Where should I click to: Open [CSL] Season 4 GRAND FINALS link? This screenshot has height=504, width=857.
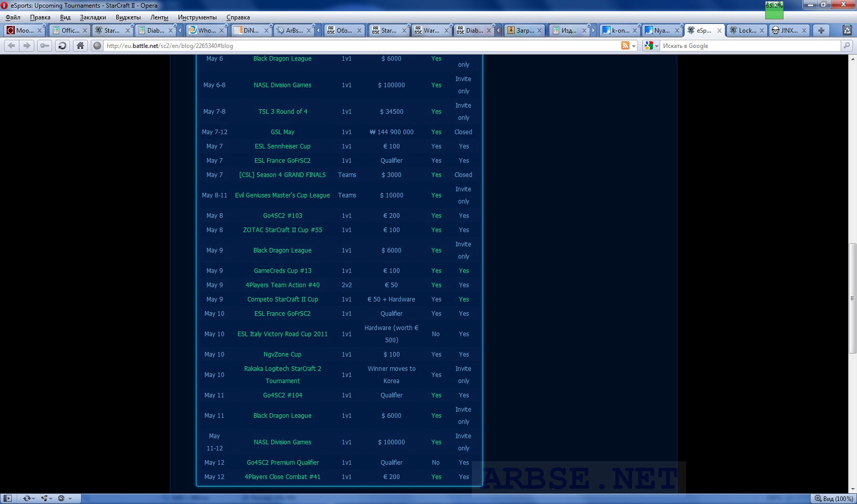coord(283,175)
